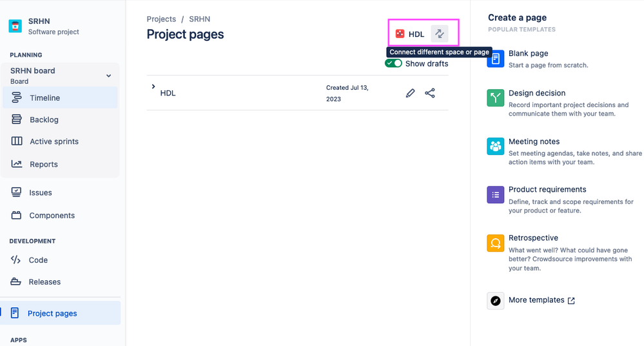Screen dimensions: 644x346
Task: Click the HDL connected space button
Action: 410,34
